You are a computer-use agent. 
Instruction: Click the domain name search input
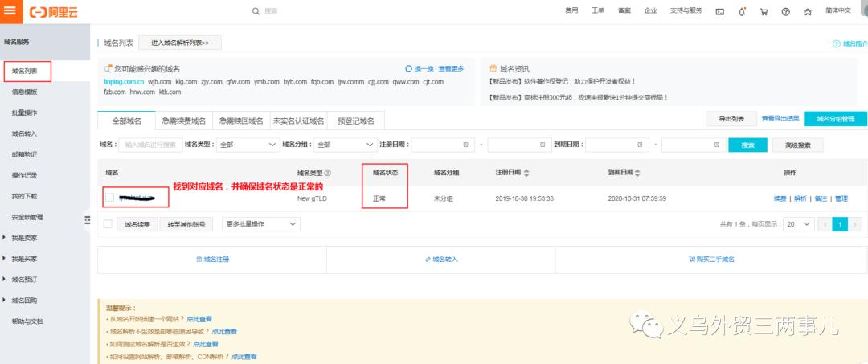[150, 145]
